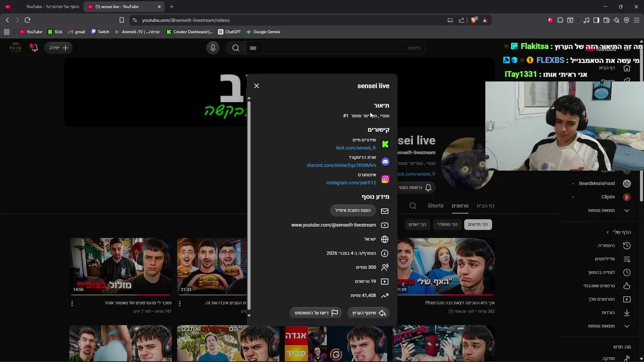Click the sidebar Home icon
This screenshot has width=644, height=362.
click(627, 68)
